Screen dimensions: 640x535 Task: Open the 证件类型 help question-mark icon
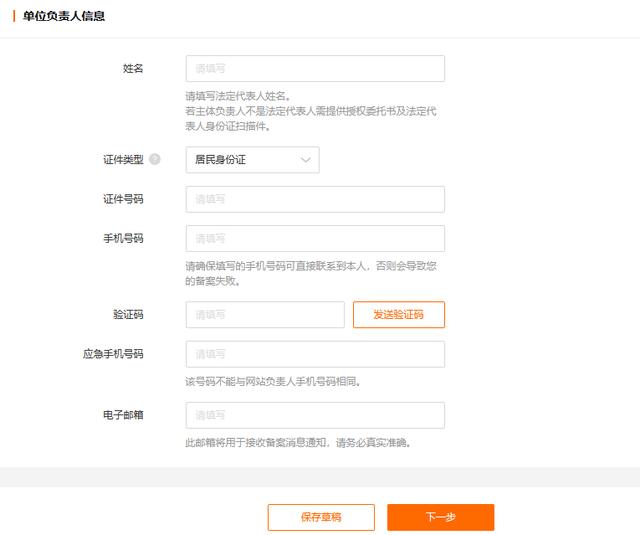point(155,159)
